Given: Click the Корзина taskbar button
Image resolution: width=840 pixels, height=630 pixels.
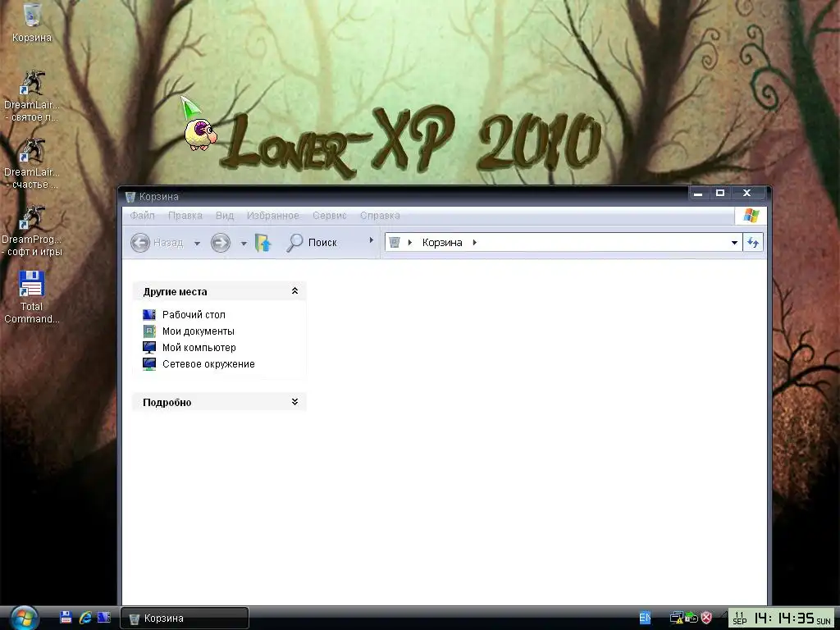Looking at the screenshot, I should 185,619.
